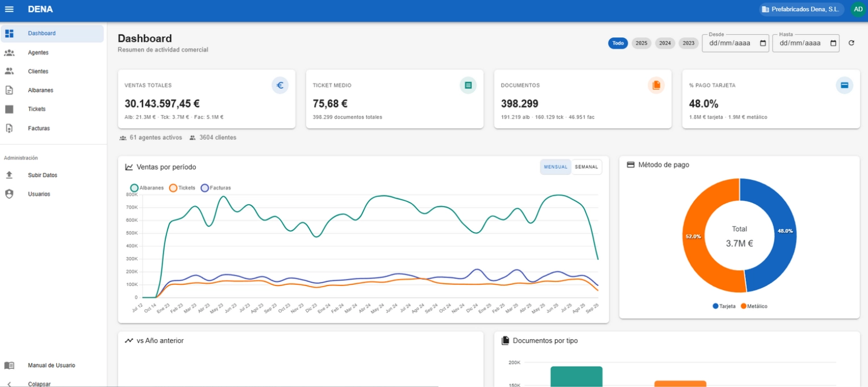Viewport: 868px width, 387px height.
Task: Click the people icon before 3604 clientes
Action: click(x=193, y=138)
